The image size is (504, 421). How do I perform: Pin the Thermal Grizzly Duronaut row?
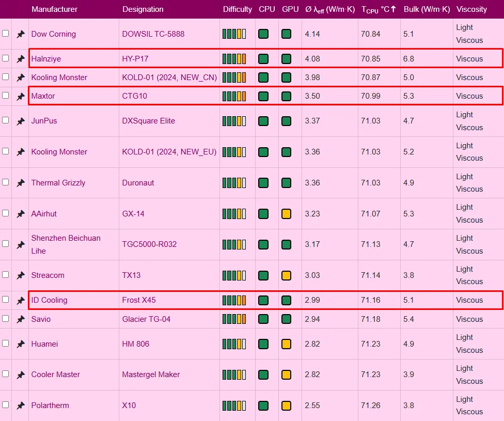pyautogui.click(x=21, y=183)
